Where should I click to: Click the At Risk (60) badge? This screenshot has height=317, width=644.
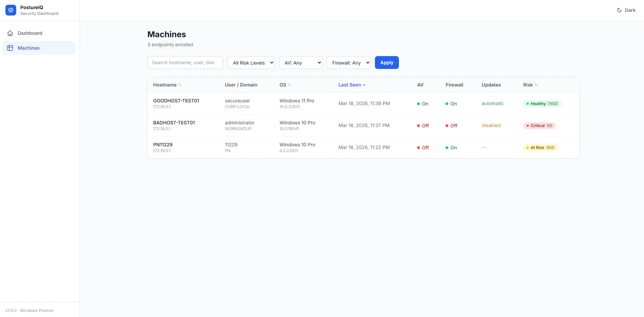(x=541, y=148)
